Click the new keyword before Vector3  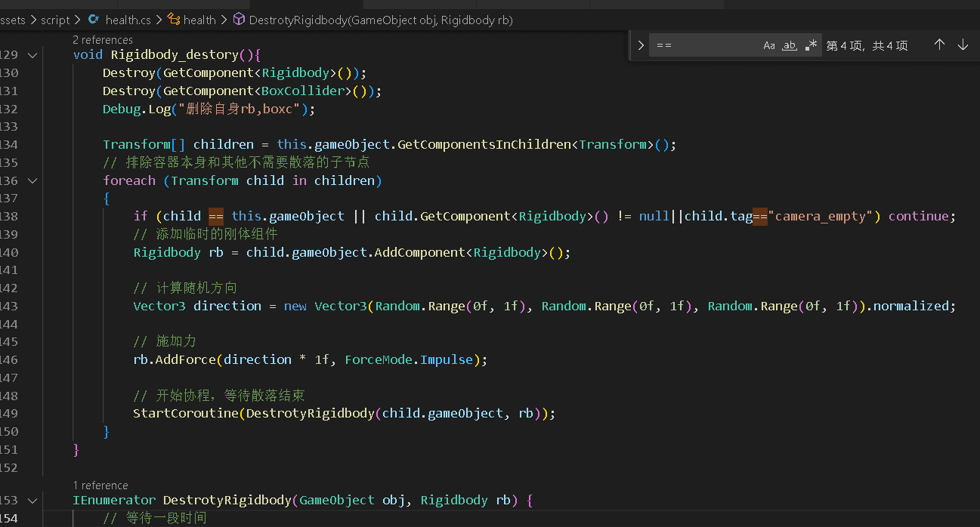(x=295, y=306)
